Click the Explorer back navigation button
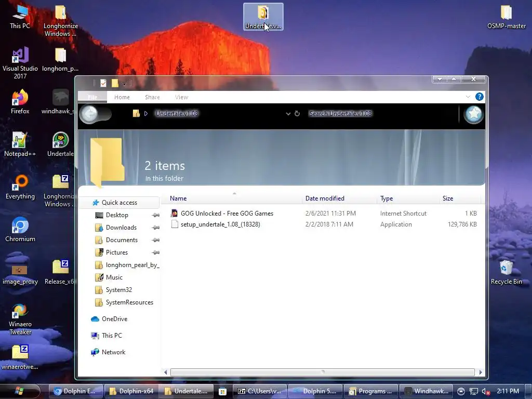This screenshot has width=532, height=399. coord(90,114)
